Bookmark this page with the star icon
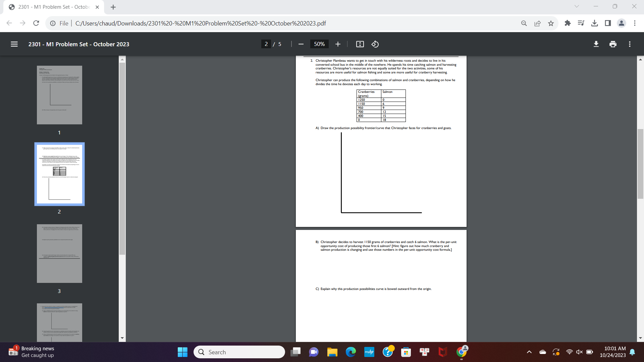The image size is (644, 362). pos(551,23)
